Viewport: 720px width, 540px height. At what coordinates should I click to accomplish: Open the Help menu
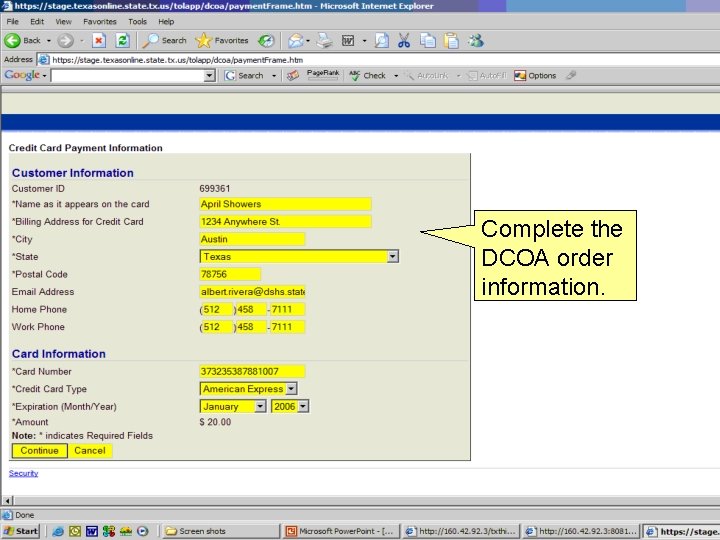point(166,22)
